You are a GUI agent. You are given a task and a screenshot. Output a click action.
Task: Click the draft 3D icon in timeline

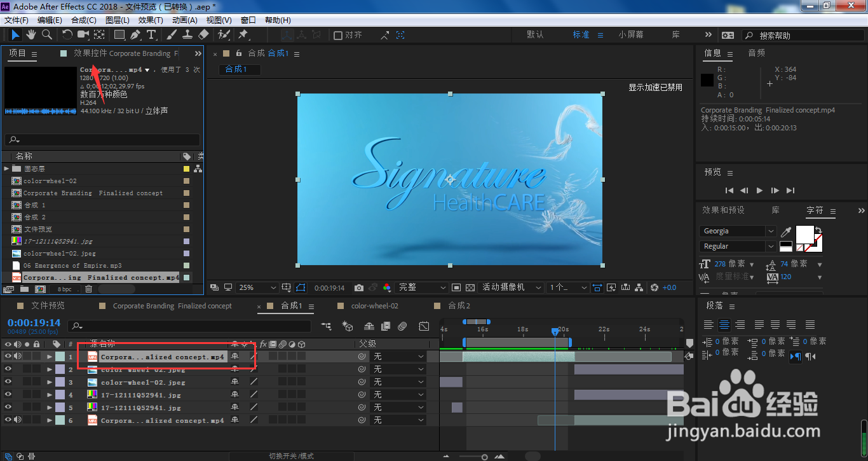348,326
